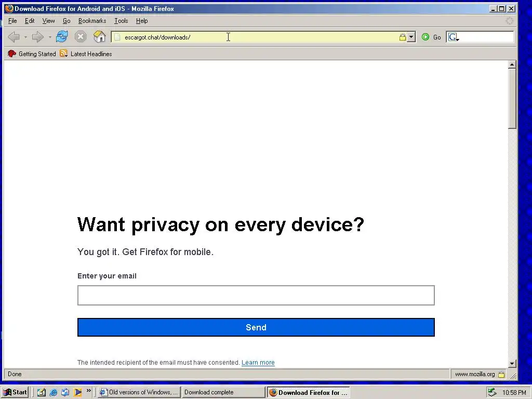Open the Tools menu
The height and width of the screenshot is (399, 532).
(x=121, y=21)
